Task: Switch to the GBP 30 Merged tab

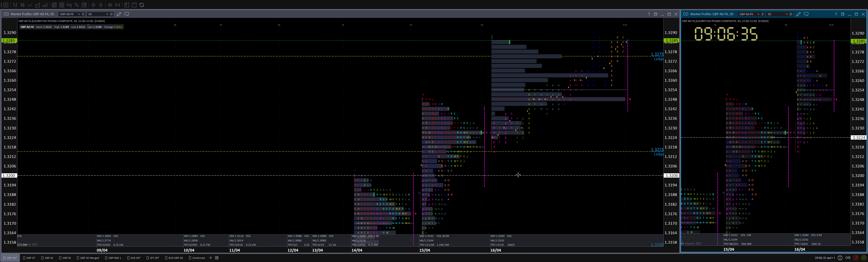Action: (x=89, y=258)
